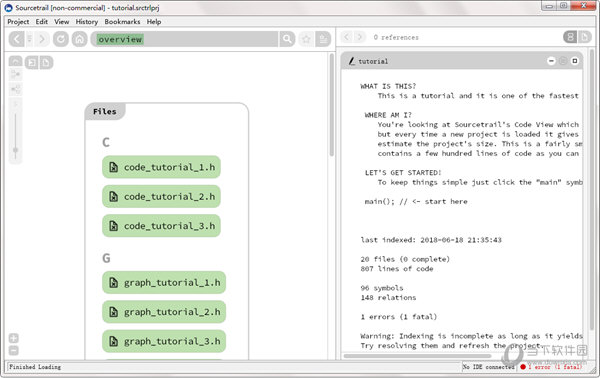
Task: Click the 'Finished Loading' status text
Action: point(35,367)
